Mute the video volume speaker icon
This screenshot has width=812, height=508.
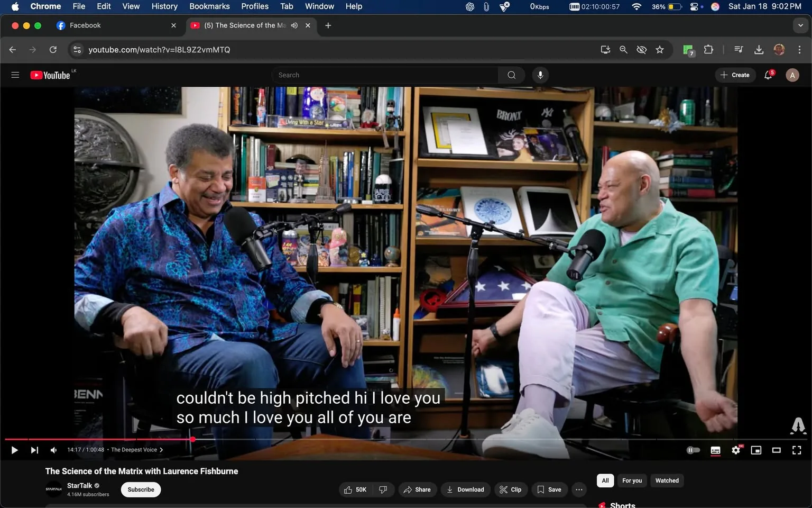[54, 450]
